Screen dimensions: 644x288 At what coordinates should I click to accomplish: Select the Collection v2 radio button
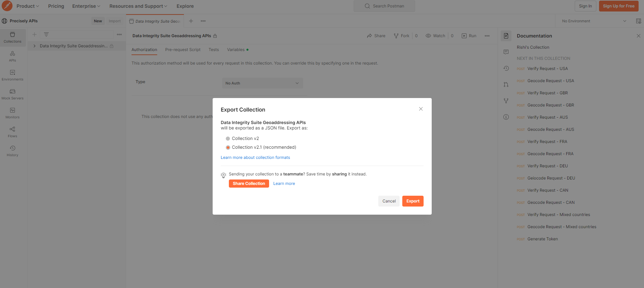click(x=228, y=138)
